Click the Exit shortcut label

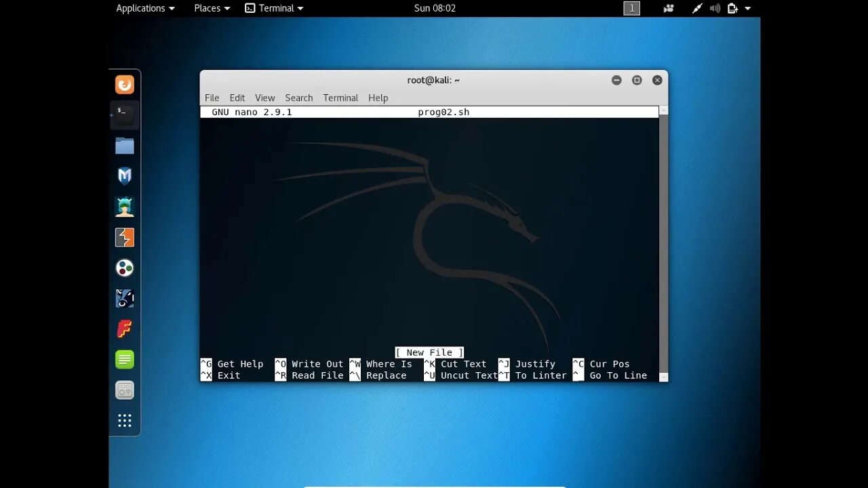coord(229,375)
